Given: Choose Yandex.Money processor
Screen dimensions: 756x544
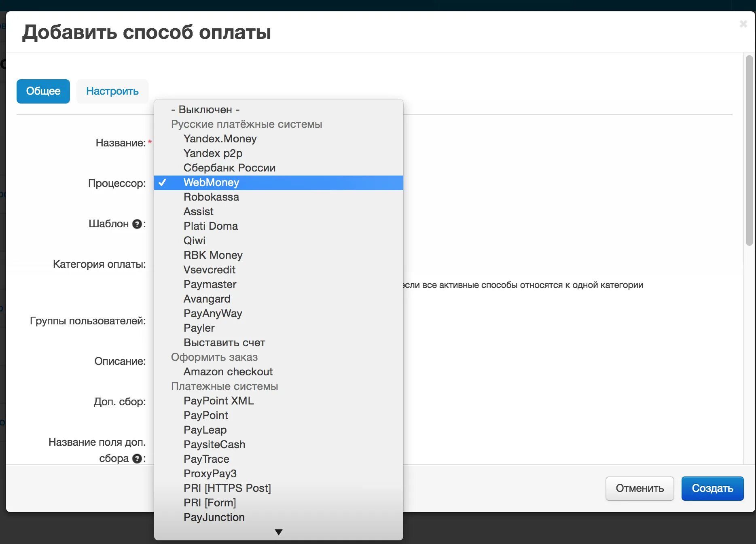Looking at the screenshot, I should [x=279, y=139].
